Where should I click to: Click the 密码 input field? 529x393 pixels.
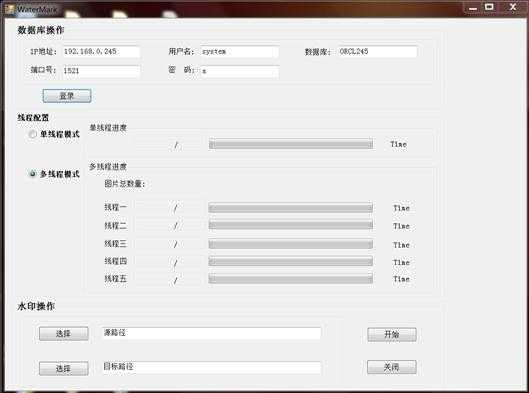(x=240, y=71)
